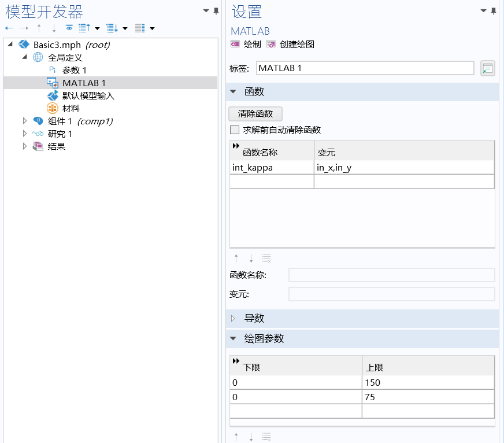The height and width of the screenshot is (443, 504).
Task: Click the move up arrow in Model Builder toolbar
Action: coord(38,27)
